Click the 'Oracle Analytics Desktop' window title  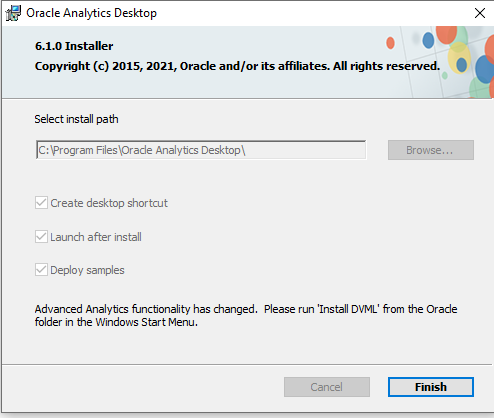(x=91, y=13)
